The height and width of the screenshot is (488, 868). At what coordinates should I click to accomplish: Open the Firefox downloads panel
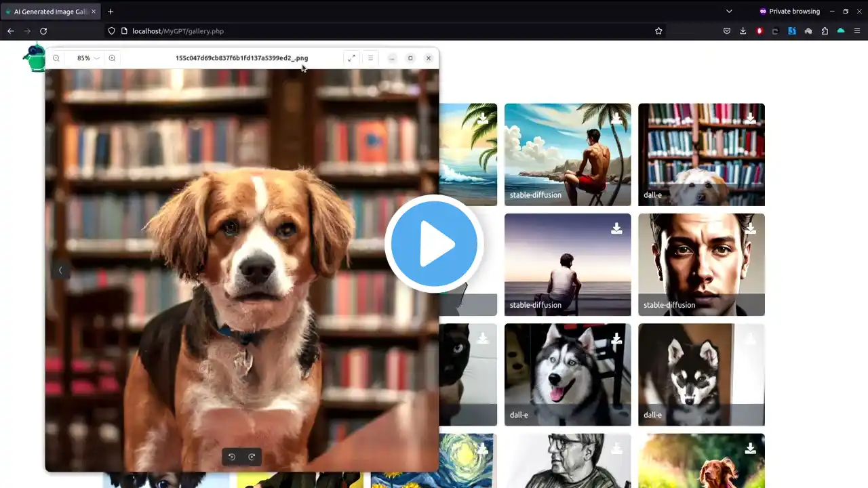(x=743, y=31)
